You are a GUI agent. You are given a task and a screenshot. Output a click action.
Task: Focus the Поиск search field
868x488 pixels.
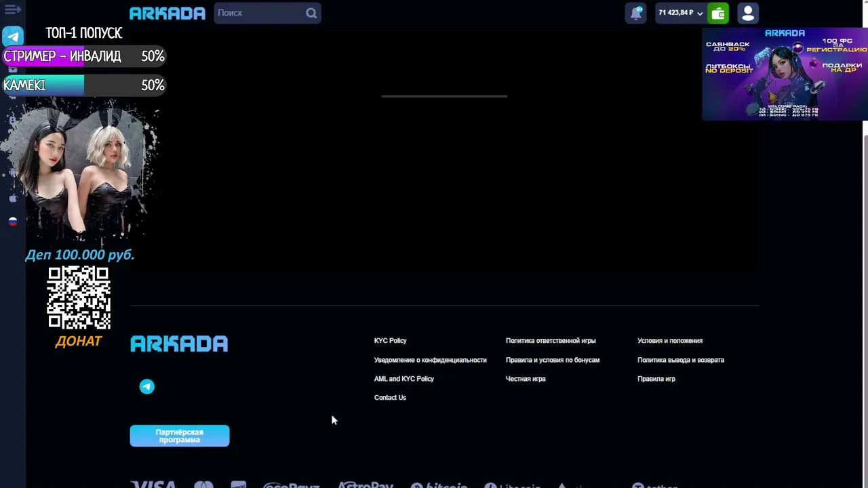tap(267, 13)
